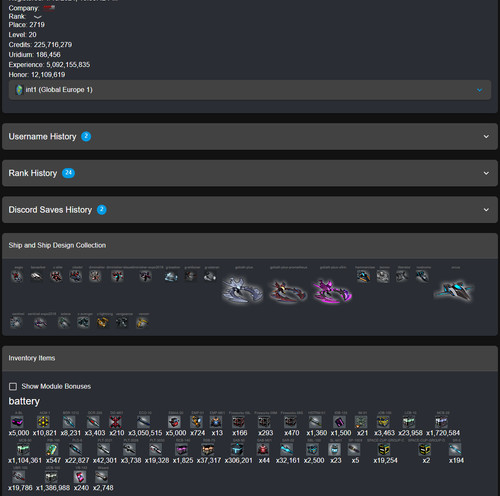Enable the Show Module Bonuses checkbox

pyautogui.click(x=13, y=386)
